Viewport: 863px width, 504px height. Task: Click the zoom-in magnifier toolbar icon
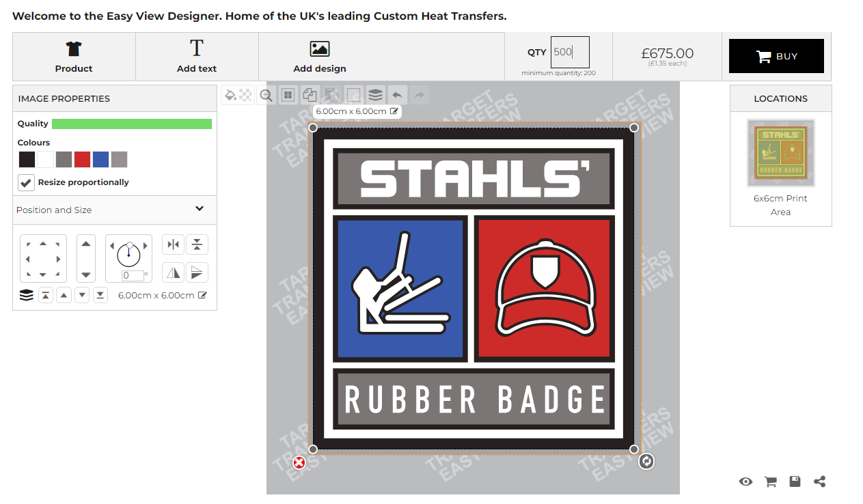(x=266, y=95)
